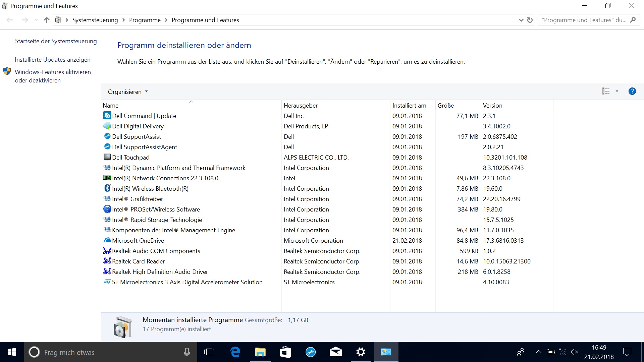Viewport: 644px width, 362px height.
Task: Click the Dell Touchpad program icon
Action: tap(107, 157)
